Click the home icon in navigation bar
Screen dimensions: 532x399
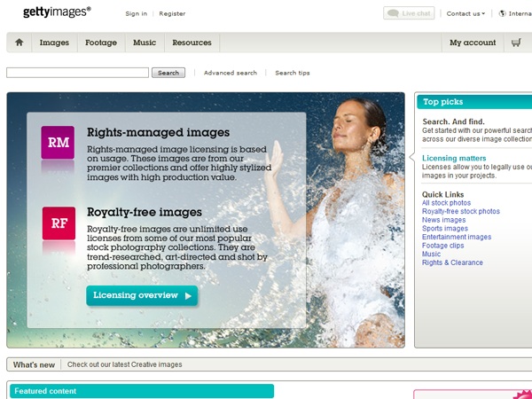tap(20, 43)
